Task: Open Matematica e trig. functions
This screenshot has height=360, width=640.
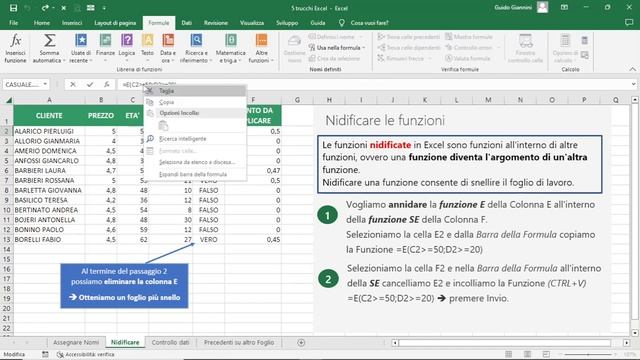Action: point(231,49)
